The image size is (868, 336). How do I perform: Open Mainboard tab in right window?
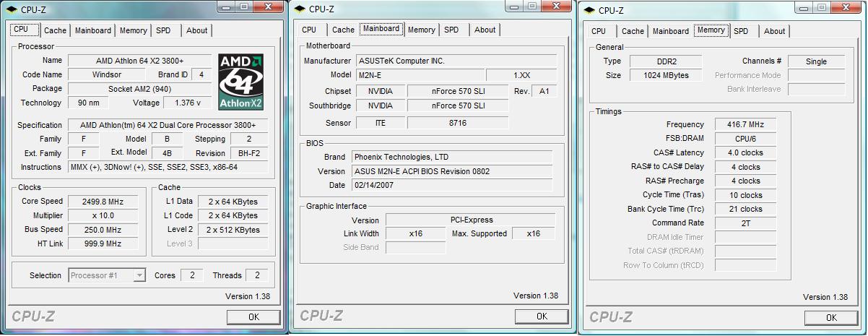click(671, 31)
